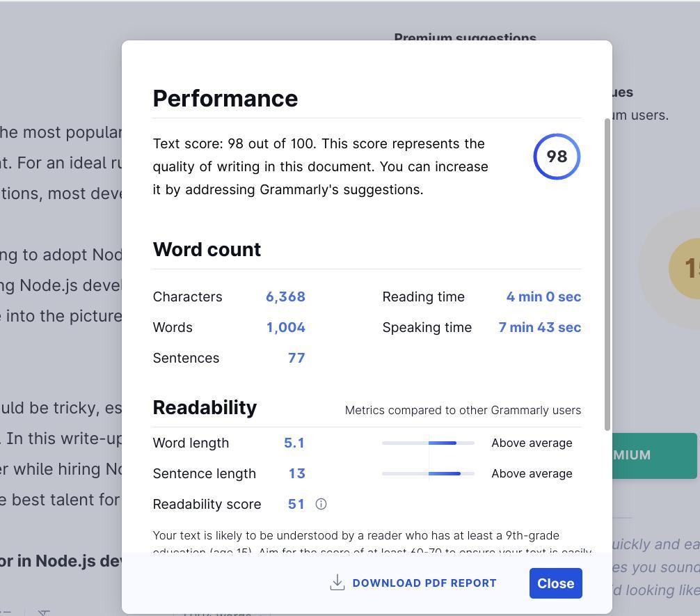The width and height of the screenshot is (700, 616).
Task: Click the Sentence length comparison bar
Action: (428, 473)
